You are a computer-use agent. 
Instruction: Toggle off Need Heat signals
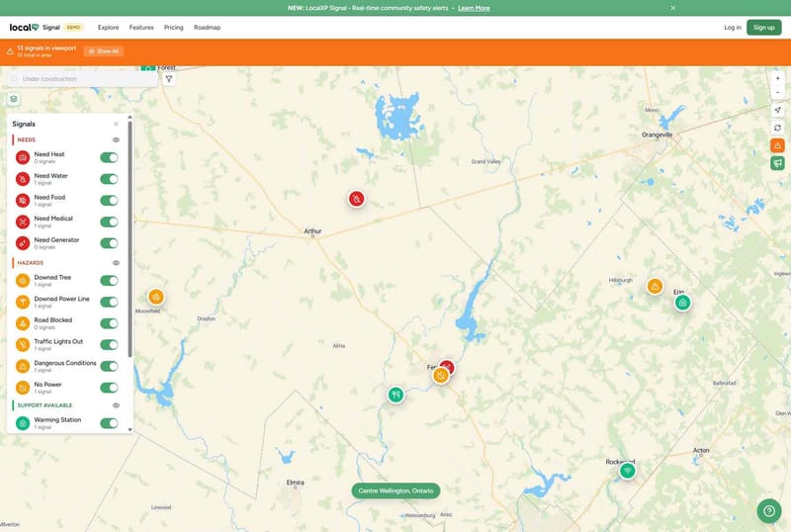[109, 157]
